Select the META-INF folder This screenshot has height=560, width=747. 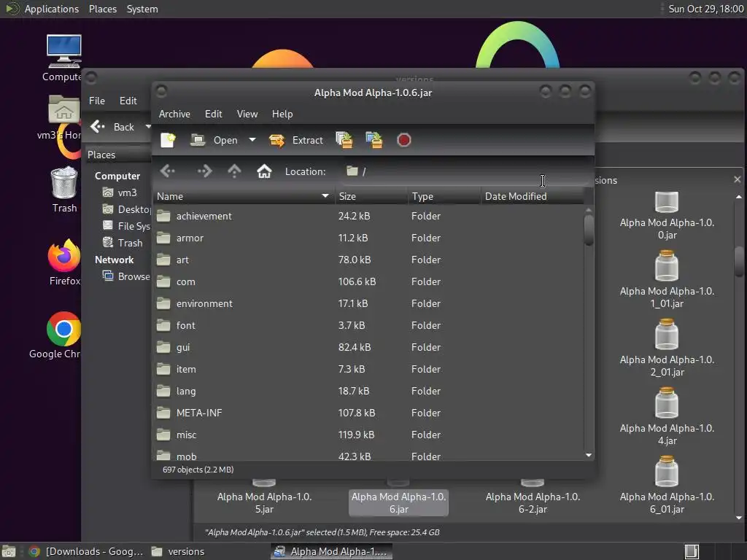tap(368, 413)
